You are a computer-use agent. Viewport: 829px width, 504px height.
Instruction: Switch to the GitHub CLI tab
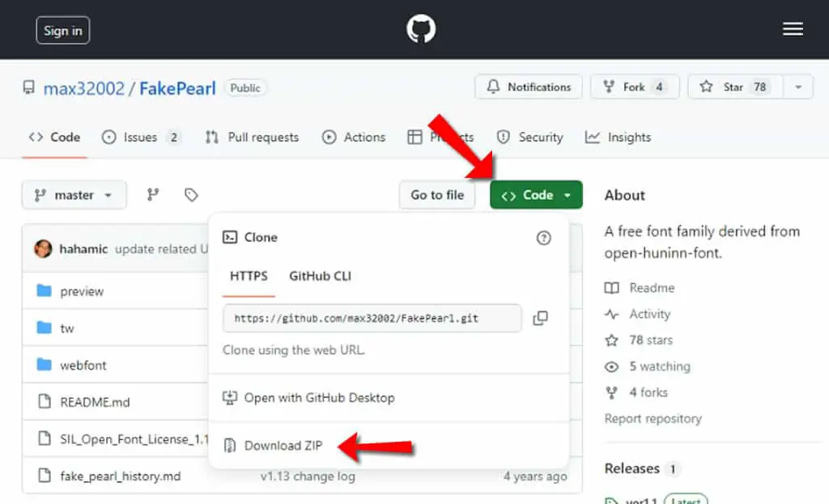[320, 276]
